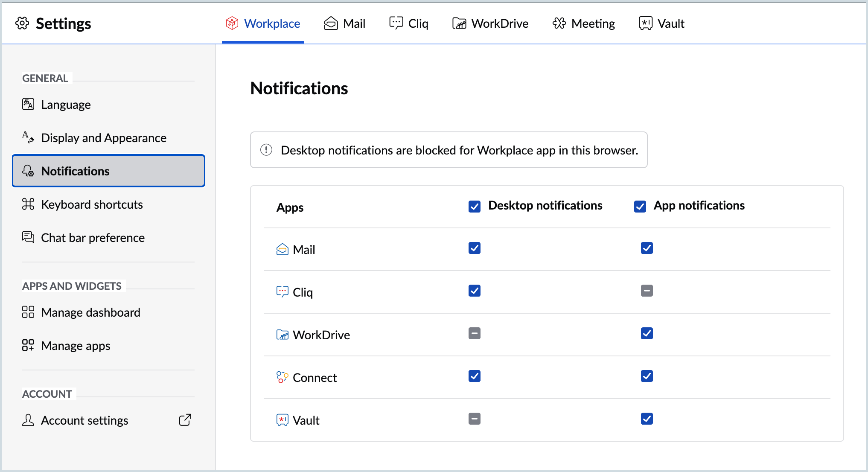Click the Notifications bell icon in sidebar
868x472 pixels.
pos(28,171)
